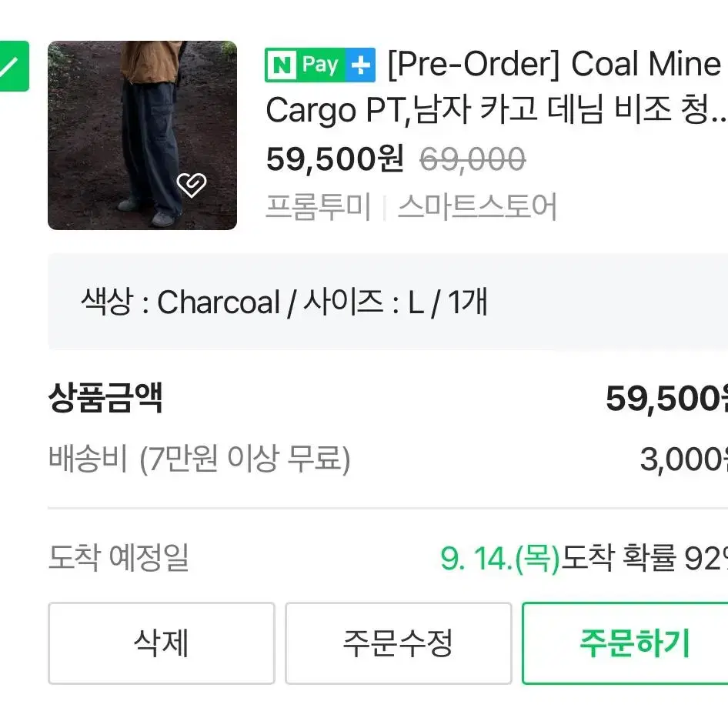Click the 도착 예정일 label
The height and width of the screenshot is (728, 728).
(119, 557)
